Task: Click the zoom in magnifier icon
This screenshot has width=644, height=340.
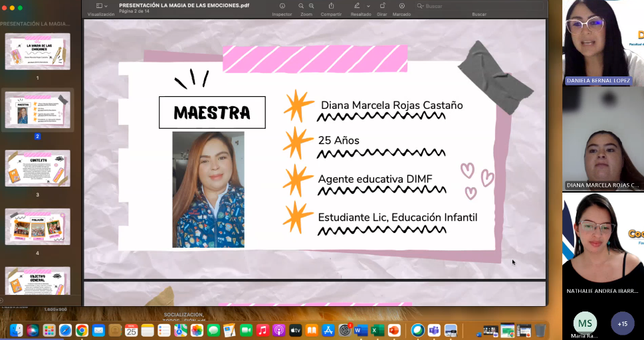Action: [x=312, y=6]
